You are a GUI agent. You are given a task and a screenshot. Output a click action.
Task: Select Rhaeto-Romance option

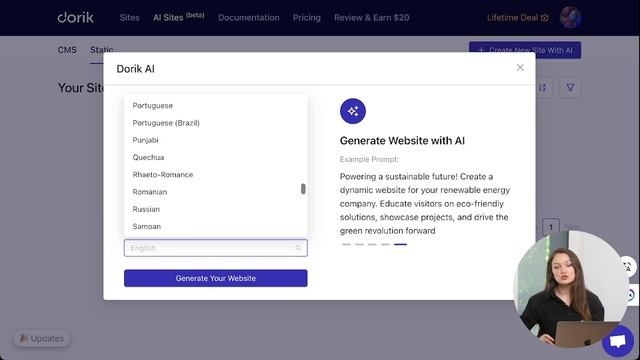(x=216, y=174)
